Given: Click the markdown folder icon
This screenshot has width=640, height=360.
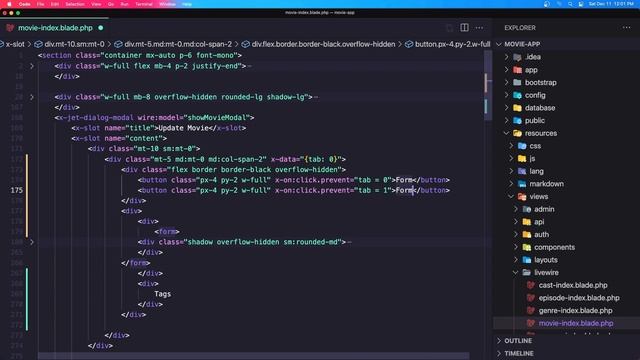Looking at the screenshot, I should (522, 184).
